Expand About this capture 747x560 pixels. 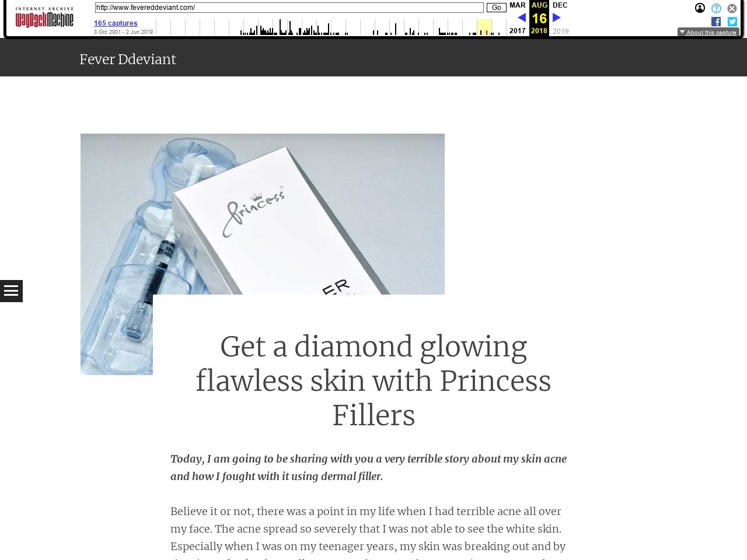(x=708, y=32)
